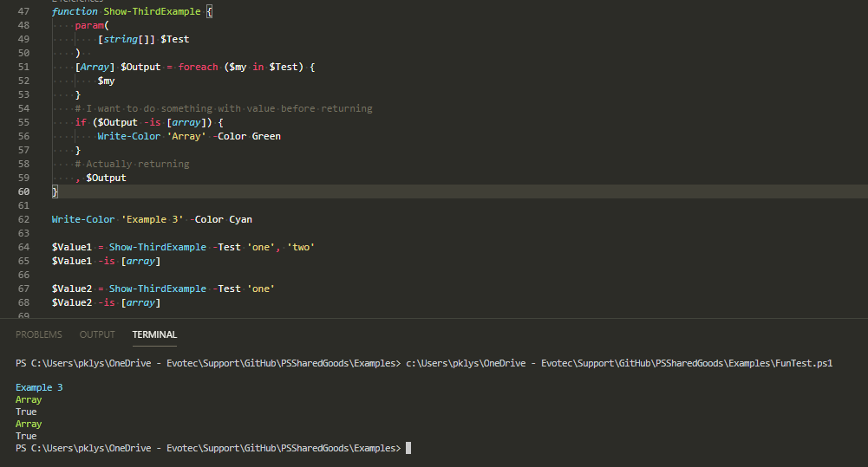Click the cyan 'Example 3' terminal output
The height and width of the screenshot is (467, 868).
pyautogui.click(x=39, y=387)
